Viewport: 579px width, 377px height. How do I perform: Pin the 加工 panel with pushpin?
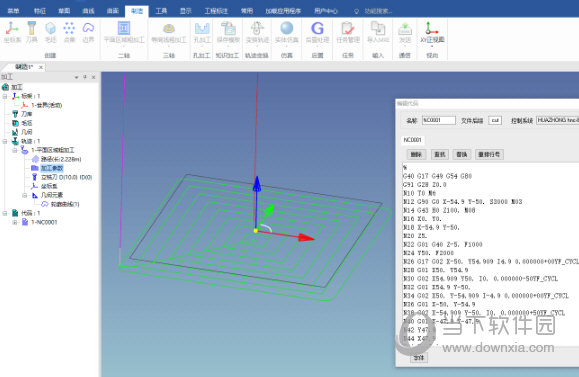point(85,77)
